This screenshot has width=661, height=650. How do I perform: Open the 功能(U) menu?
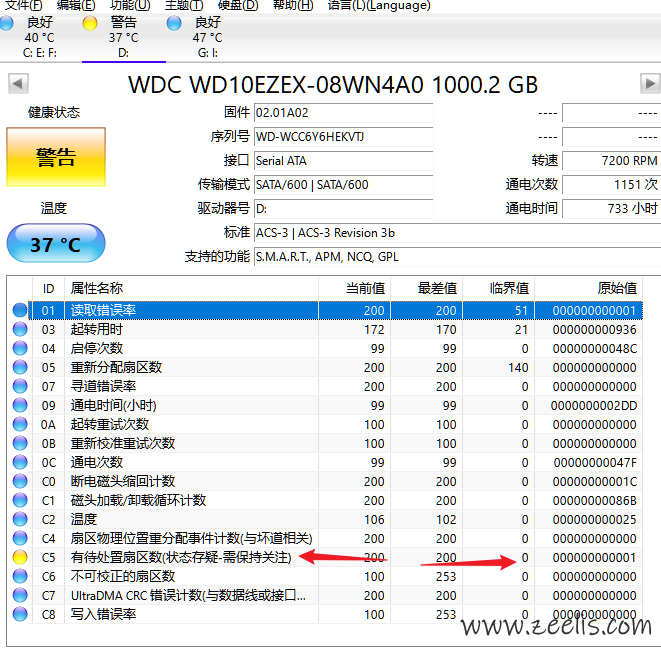click(130, 5)
